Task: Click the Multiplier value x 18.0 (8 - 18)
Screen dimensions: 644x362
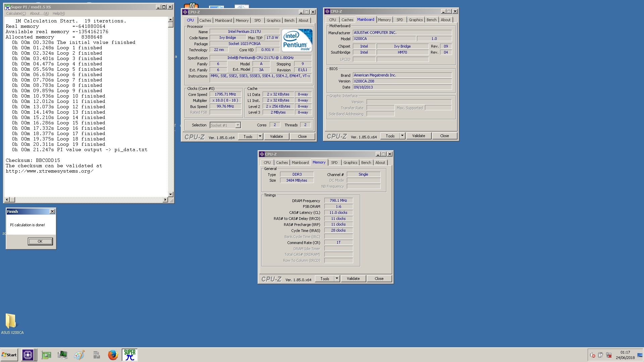Action: click(x=225, y=101)
